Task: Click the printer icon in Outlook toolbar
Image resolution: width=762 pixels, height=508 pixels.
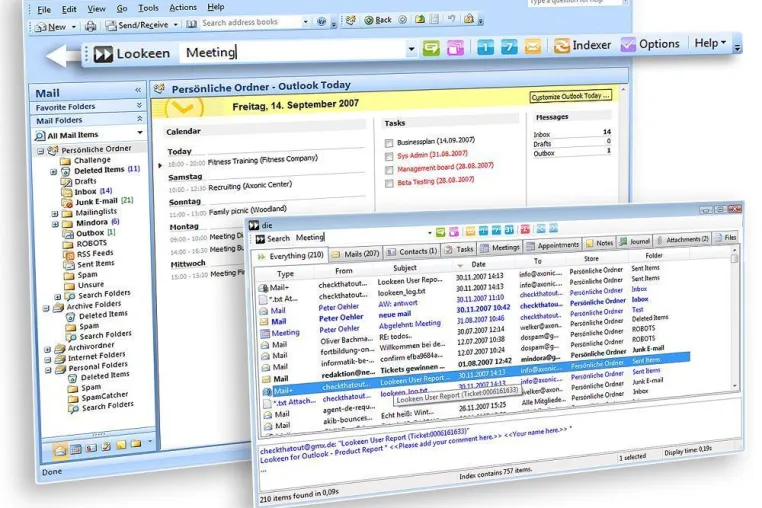Action: (x=90, y=26)
